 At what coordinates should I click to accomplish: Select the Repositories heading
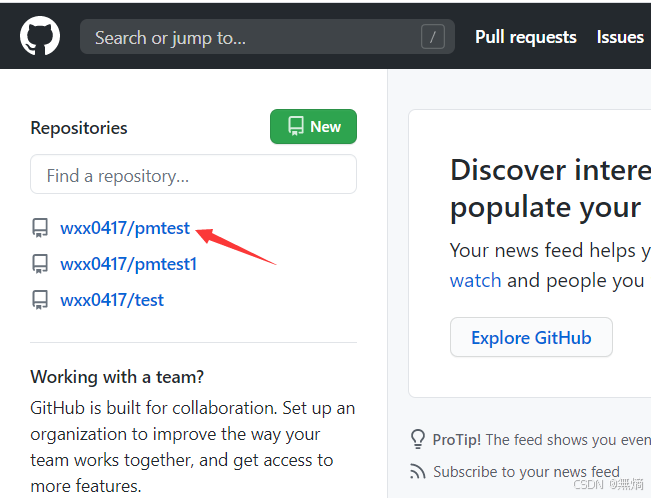point(79,128)
